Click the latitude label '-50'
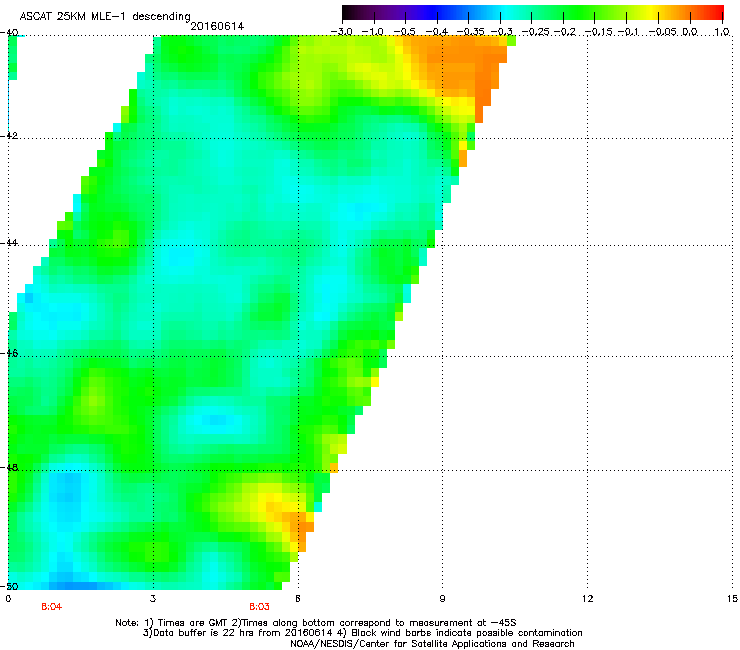This screenshot has height=650, width=740. 9,586
